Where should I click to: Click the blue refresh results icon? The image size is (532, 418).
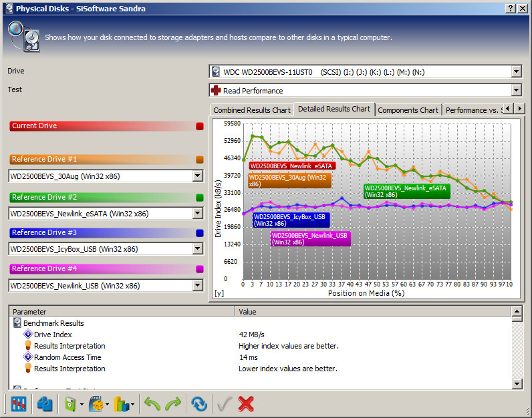(199, 404)
